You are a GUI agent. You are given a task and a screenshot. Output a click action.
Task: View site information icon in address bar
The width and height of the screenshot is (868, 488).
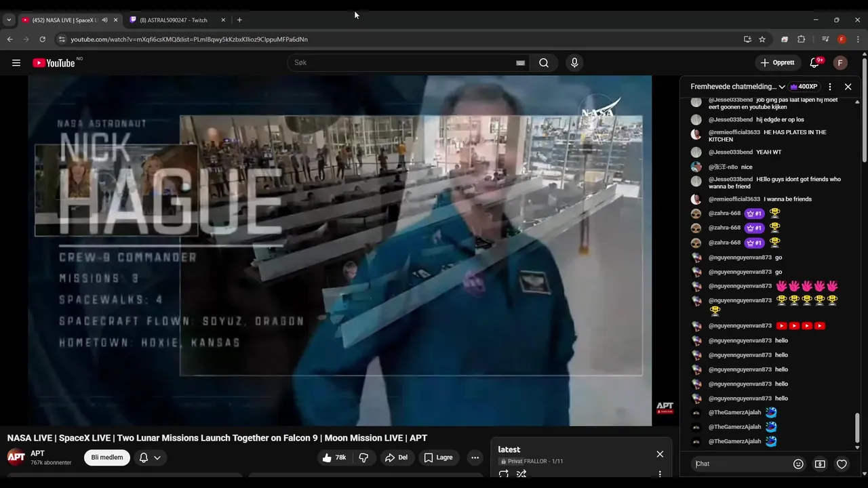(62, 39)
